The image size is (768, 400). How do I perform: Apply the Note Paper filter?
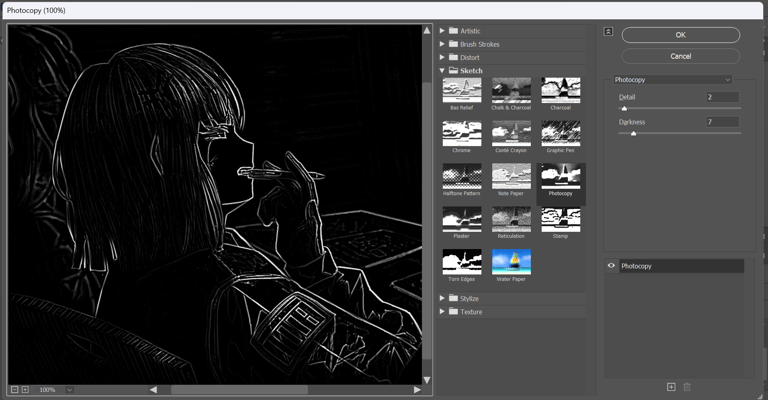coord(511,176)
